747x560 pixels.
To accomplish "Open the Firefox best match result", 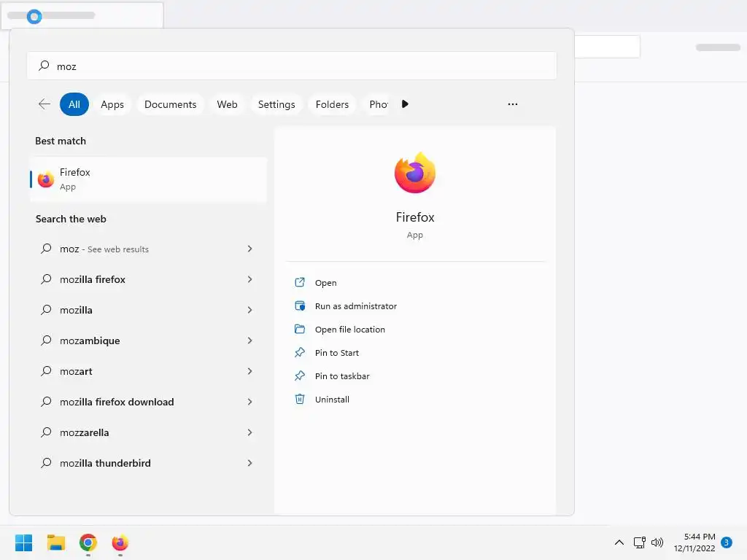I will pos(148,179).
